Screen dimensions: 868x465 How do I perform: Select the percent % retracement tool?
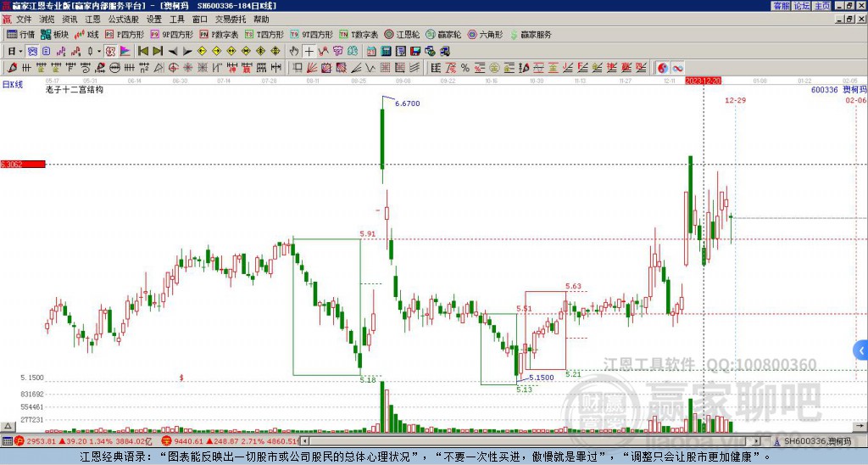coord(465,68)
